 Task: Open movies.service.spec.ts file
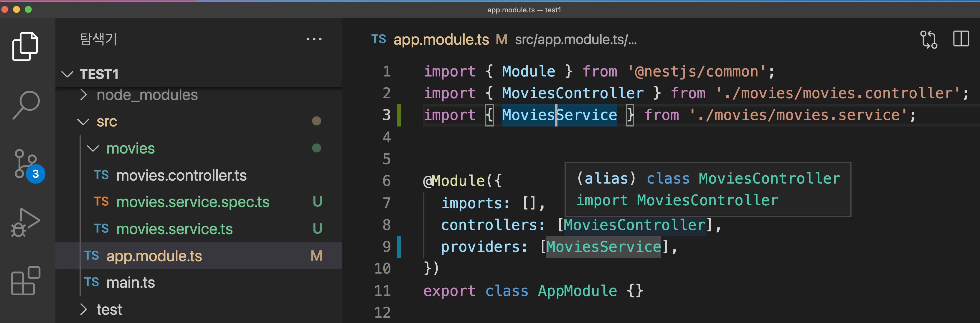[x=192, y=202]
